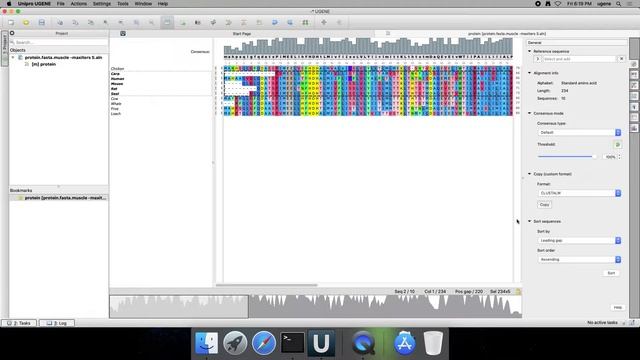Open the copy Format dropdown
640x360 pixels.
point(579,193)
